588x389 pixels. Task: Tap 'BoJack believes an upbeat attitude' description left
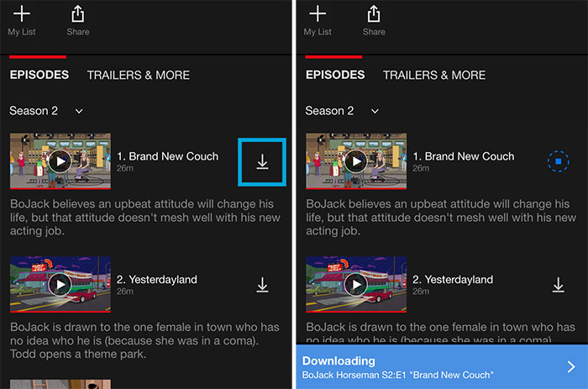[145, 218]
